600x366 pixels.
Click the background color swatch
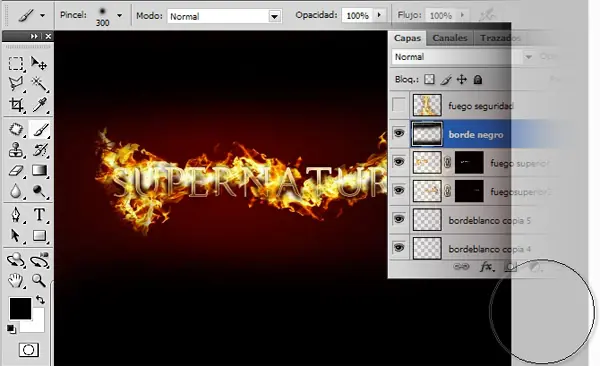(x=37, y=325)
